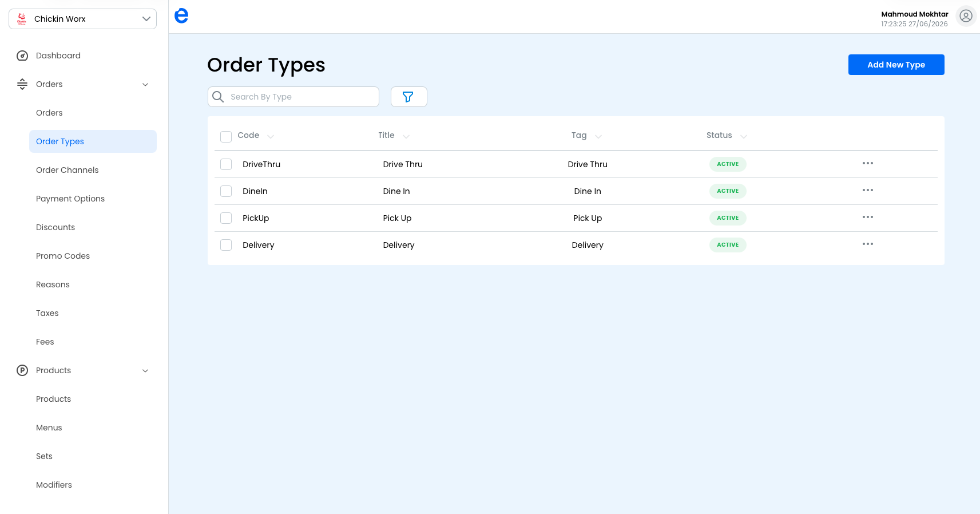
Task: Click the Dine In tag cell
Action: (588, 191)
